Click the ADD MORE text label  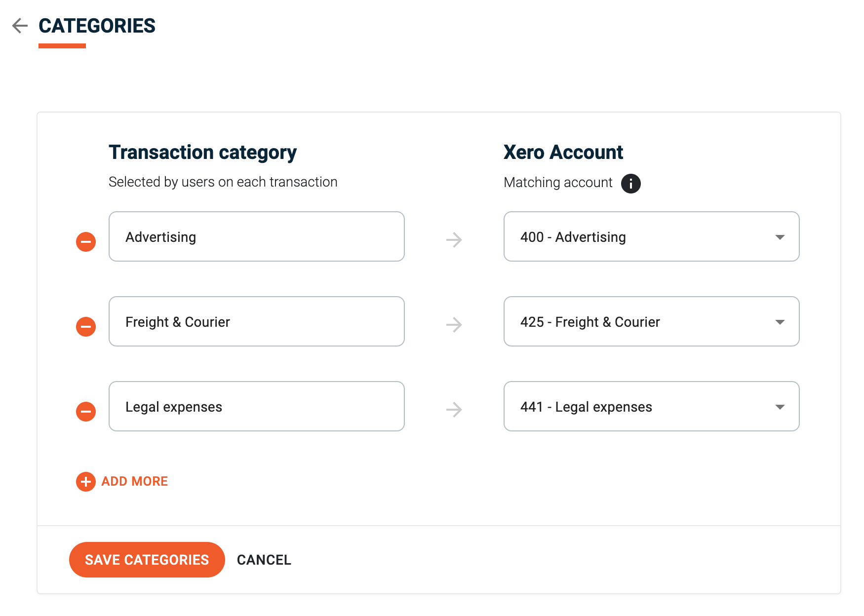(134, 481)
